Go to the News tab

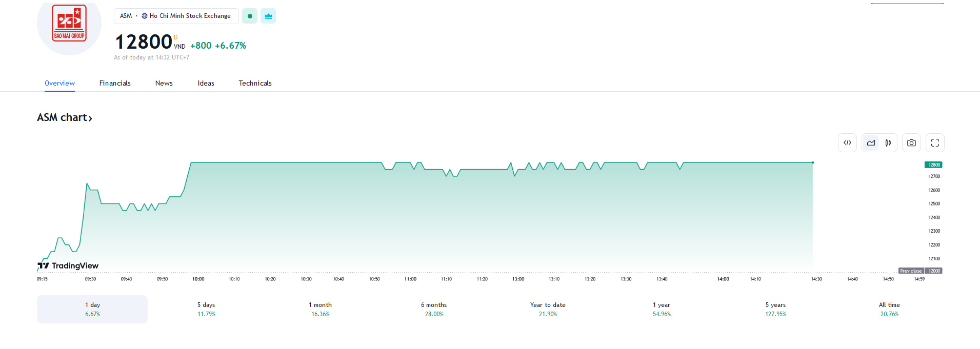click(x=164, y=83)
